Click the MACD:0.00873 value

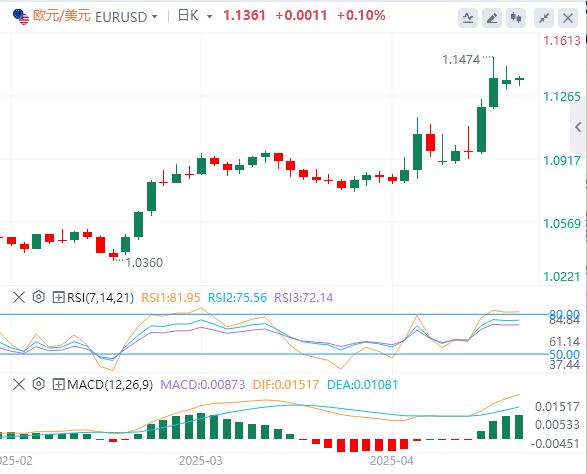click(203, 385)
